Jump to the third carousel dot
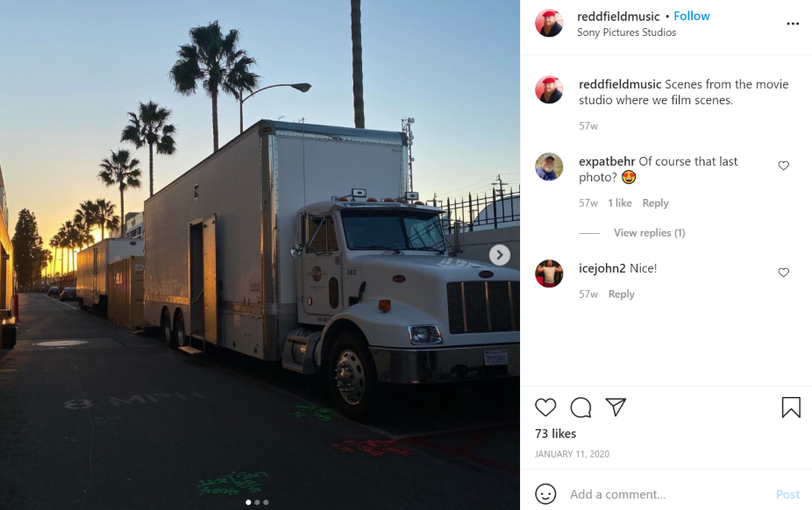 pyautogui.click(x=267, y=502)
